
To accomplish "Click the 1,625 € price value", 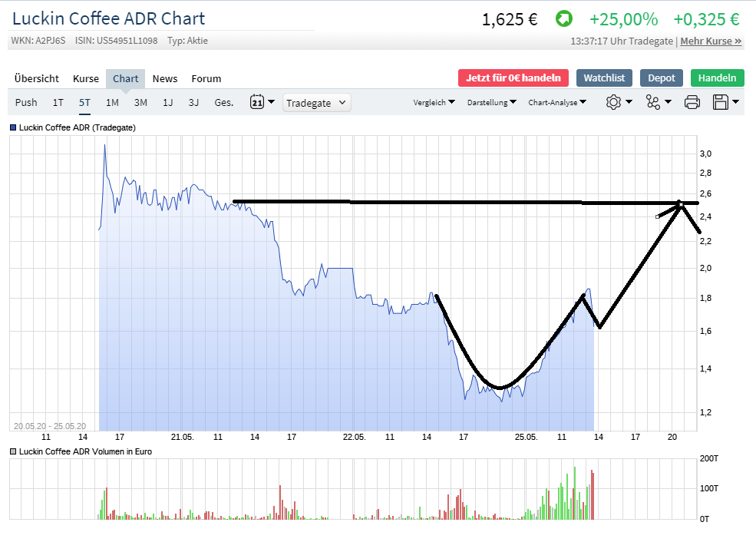I will click(510, 19).
